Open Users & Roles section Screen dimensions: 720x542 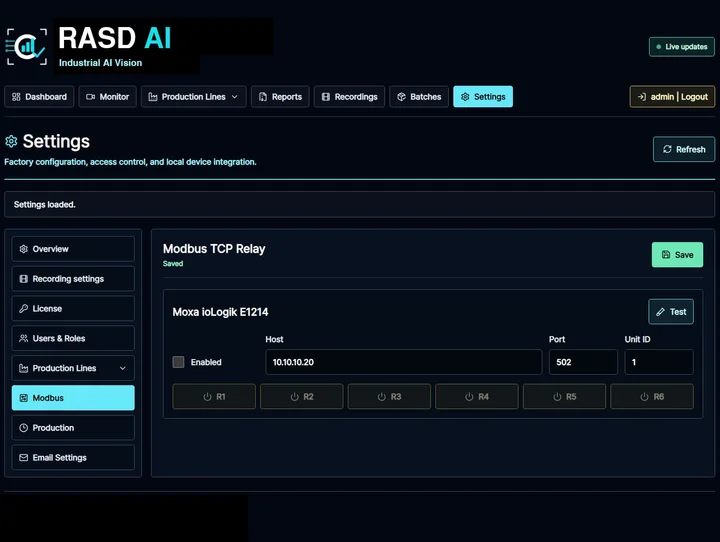73,339
